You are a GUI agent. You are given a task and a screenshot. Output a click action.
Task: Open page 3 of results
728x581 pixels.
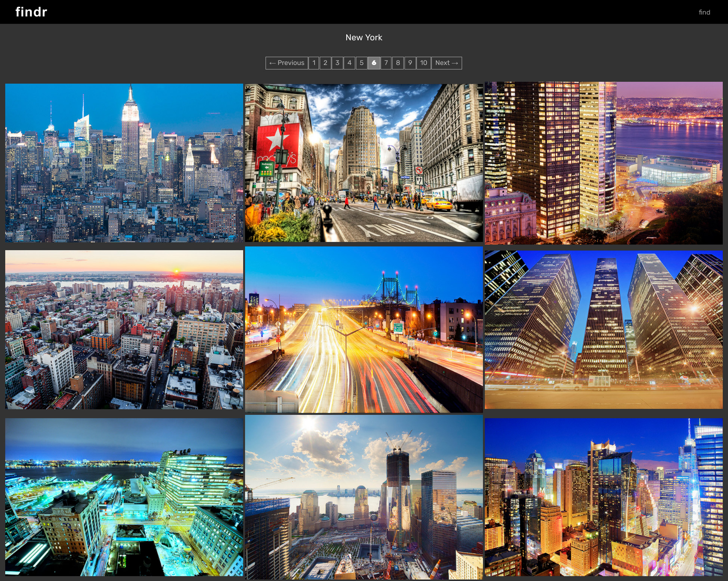pyautogui.click(x=337, y=63)
